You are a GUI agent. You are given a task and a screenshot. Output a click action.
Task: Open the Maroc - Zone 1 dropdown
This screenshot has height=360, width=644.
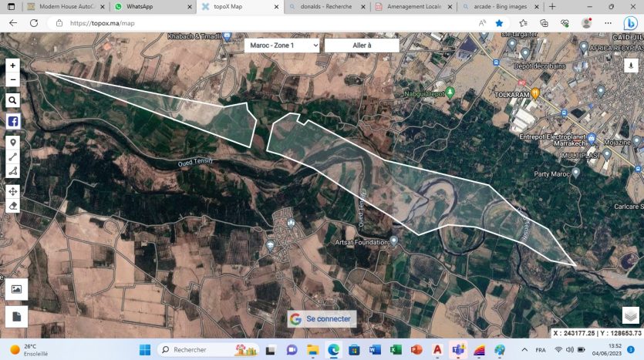[x=282, y=45]
